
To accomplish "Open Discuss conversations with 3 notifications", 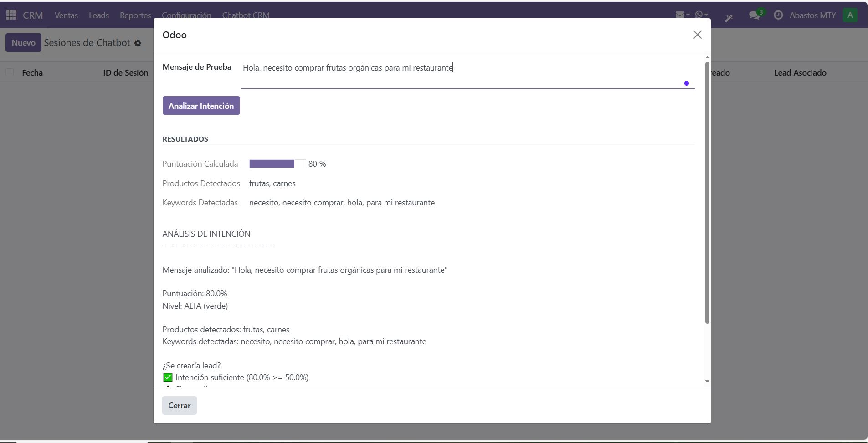I will point(755,15).
